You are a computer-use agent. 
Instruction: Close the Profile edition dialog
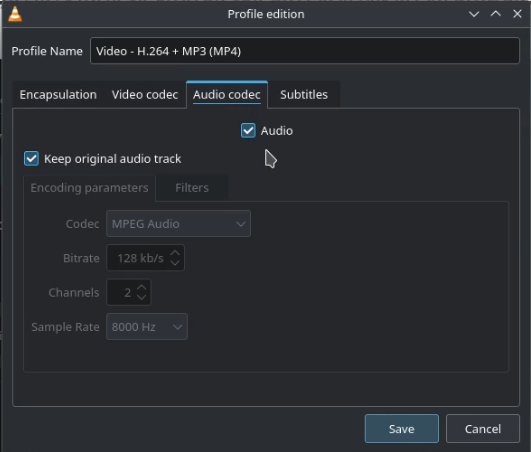[517, 14]
